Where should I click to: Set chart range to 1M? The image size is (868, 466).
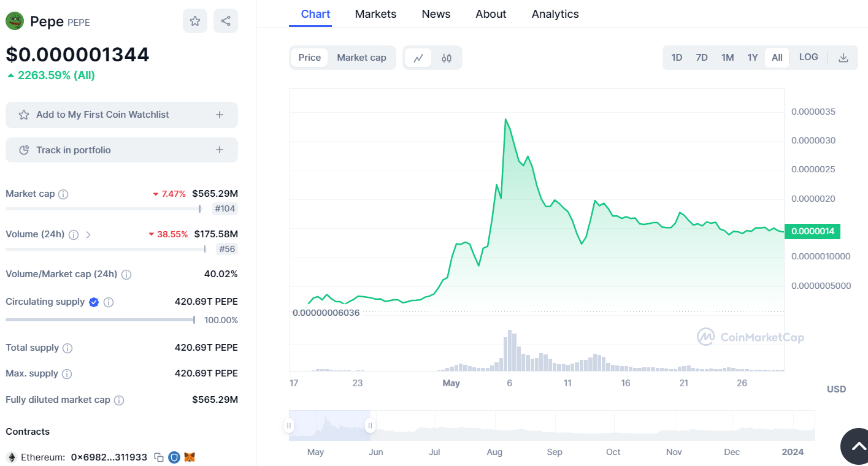point(728,58)
